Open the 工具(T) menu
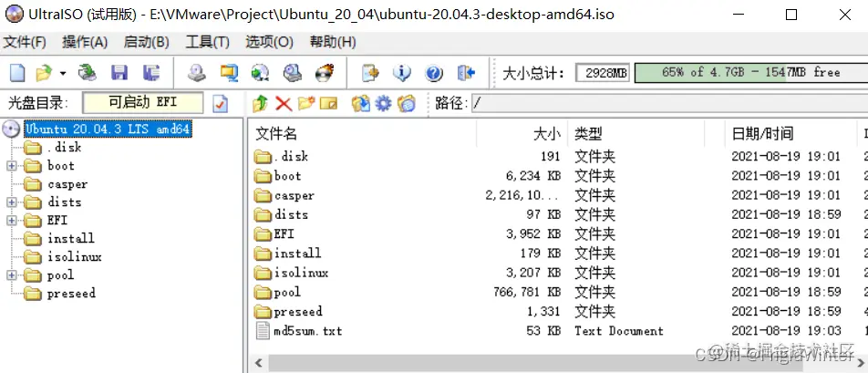Screen dimensions: 868x373 click(x=207, y=42)
